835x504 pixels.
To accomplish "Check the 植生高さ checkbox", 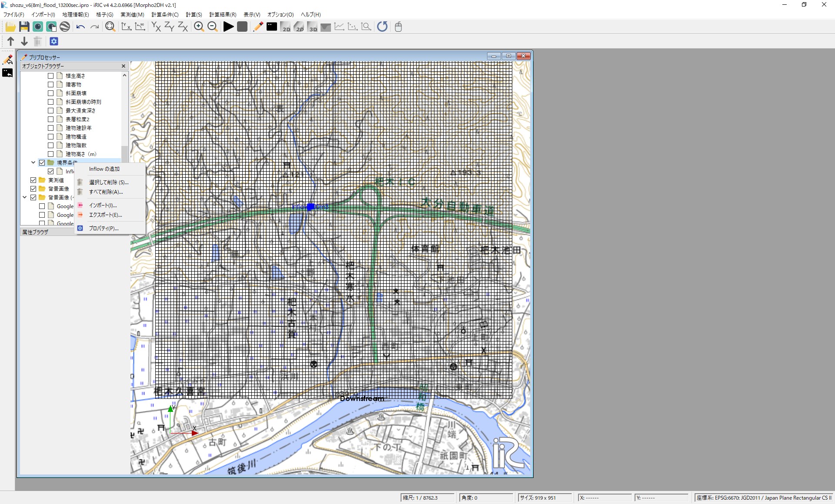I will pos(51,76).
